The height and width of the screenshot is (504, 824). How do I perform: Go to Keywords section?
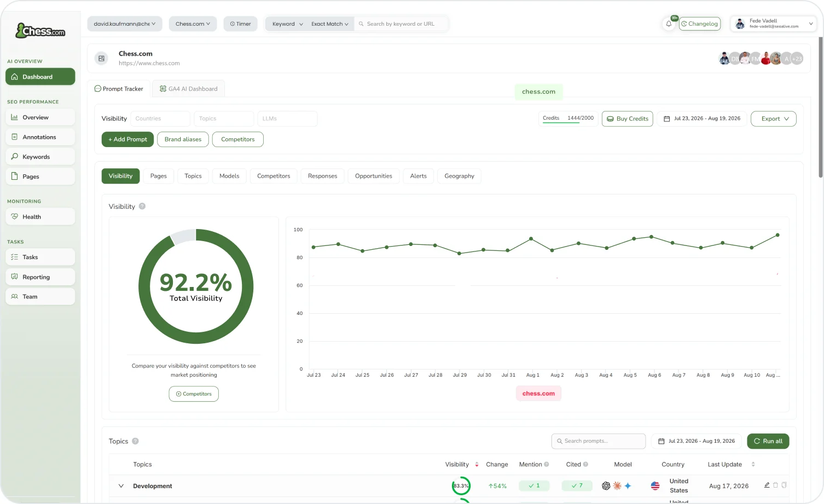[40, 157]
